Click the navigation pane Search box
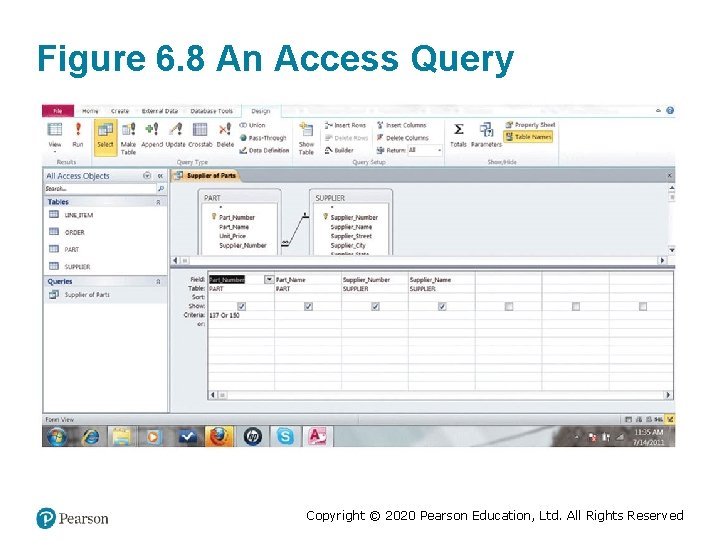This screenshot has height=540, width=720. 100,189
